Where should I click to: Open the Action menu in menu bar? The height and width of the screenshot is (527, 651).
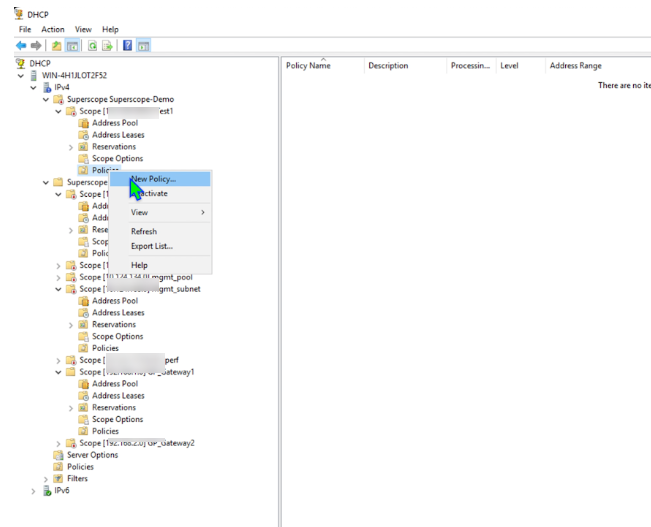pos(52,30)
